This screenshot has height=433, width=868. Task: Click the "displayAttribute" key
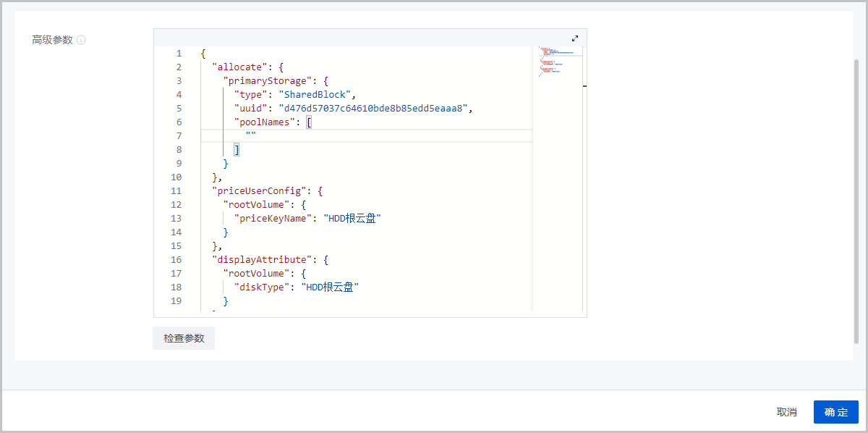pos(260,260)
